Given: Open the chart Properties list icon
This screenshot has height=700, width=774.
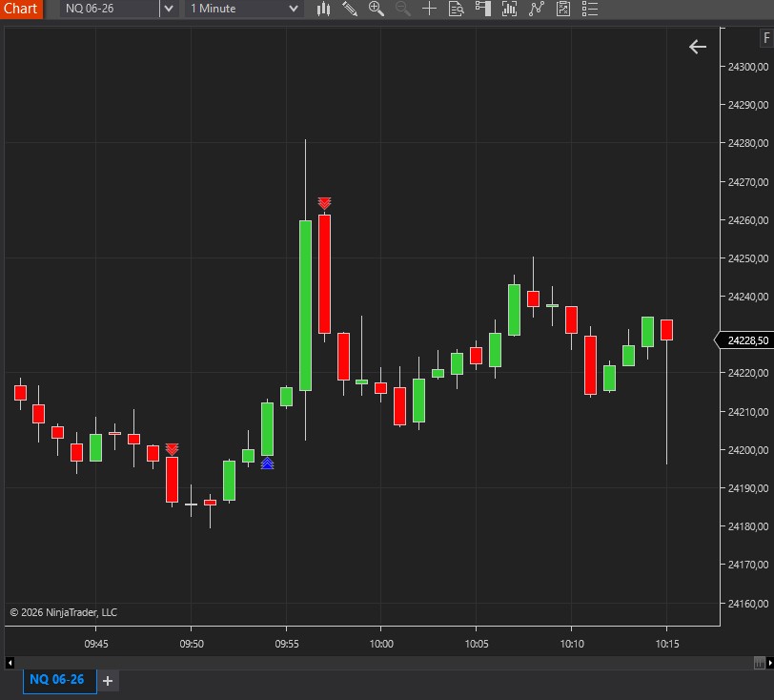Looking at the screenshot, I should pyautogui.click(x=590, y=9).
